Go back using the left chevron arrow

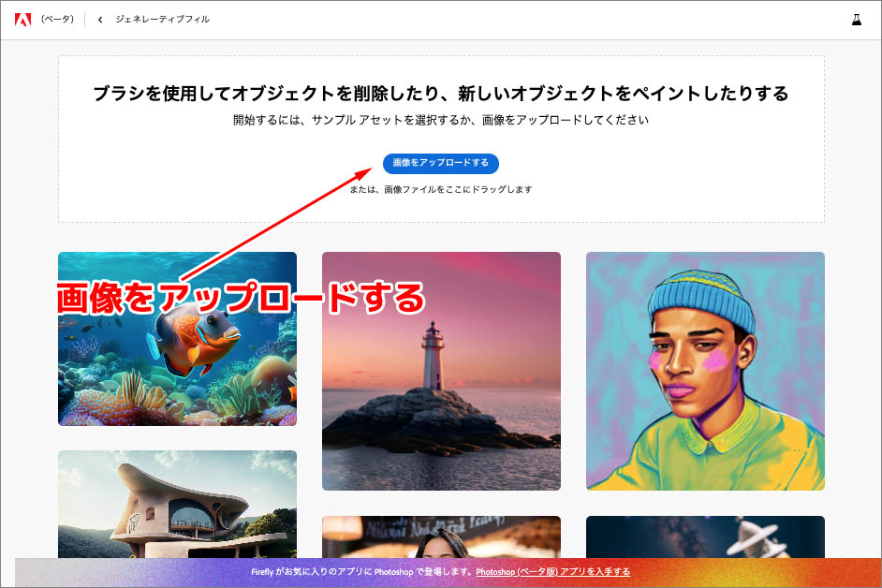click(x=100, y=20)
